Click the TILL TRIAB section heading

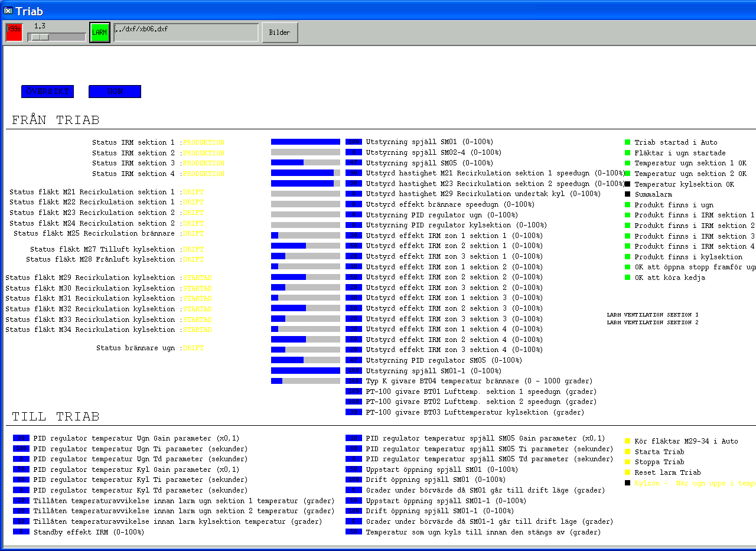(56, 417)
